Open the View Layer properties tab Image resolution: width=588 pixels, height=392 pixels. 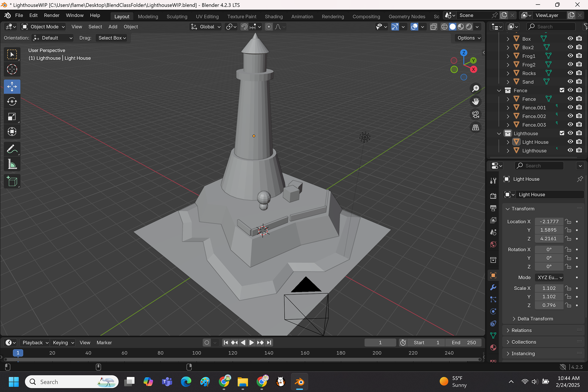[x=493, y=220]
